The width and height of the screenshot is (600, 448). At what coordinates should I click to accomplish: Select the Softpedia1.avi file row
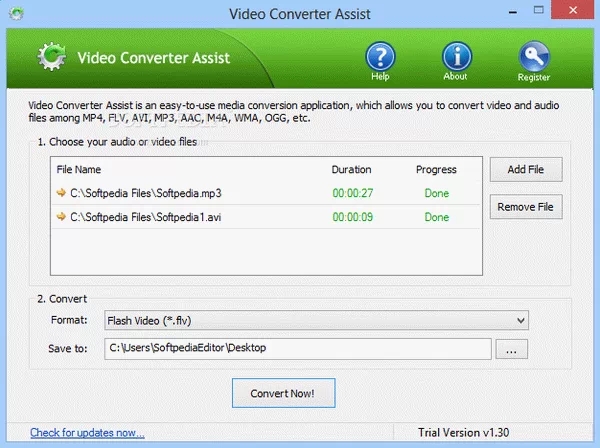(x=266, y=217)
